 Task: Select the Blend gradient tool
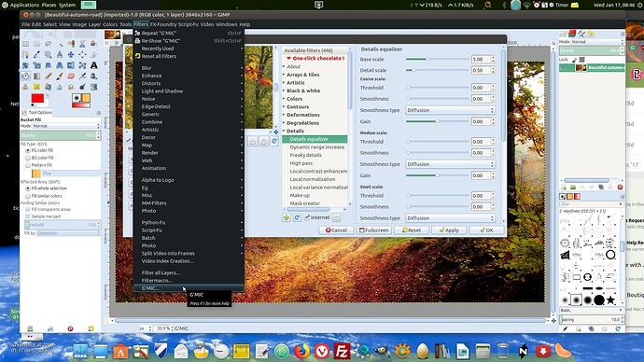pos(36,76)
